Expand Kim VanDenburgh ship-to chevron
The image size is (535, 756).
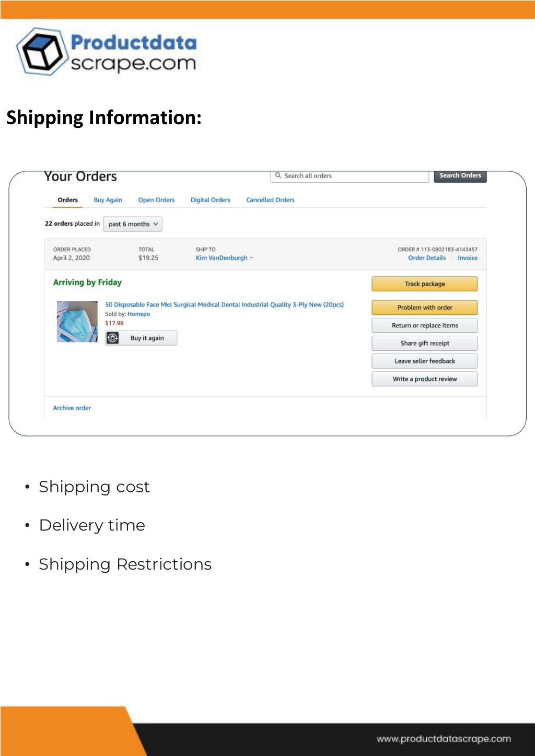pos(252,258)
